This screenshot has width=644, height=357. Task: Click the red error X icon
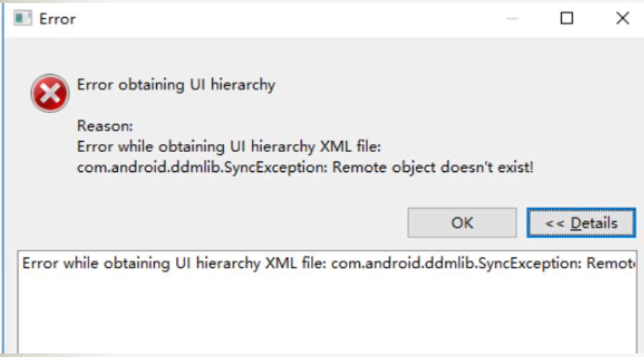coord(50,94)
